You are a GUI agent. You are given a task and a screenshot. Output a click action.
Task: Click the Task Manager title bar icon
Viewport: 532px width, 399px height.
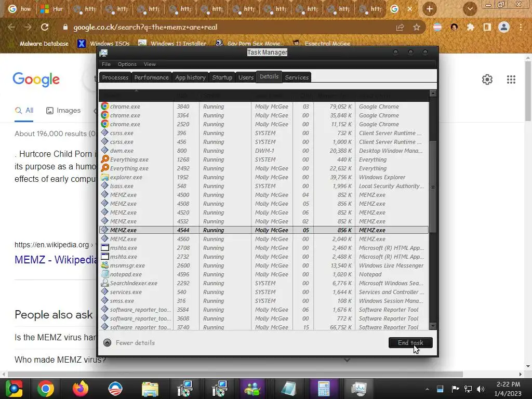pos(103,52)
